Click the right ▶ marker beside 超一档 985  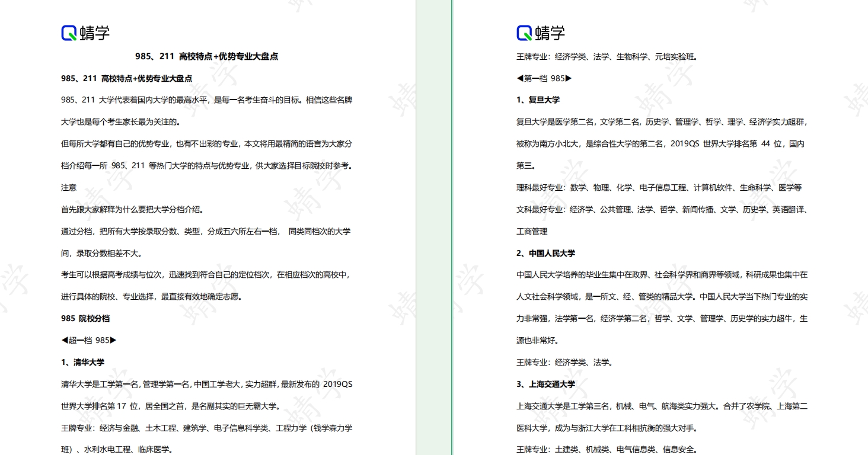point(113,340)
